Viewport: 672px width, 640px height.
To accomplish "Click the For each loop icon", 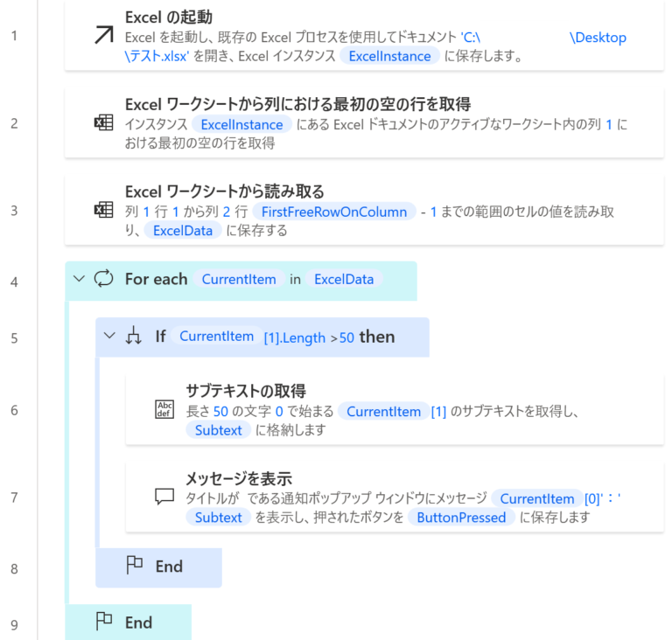I will (104, 279).
